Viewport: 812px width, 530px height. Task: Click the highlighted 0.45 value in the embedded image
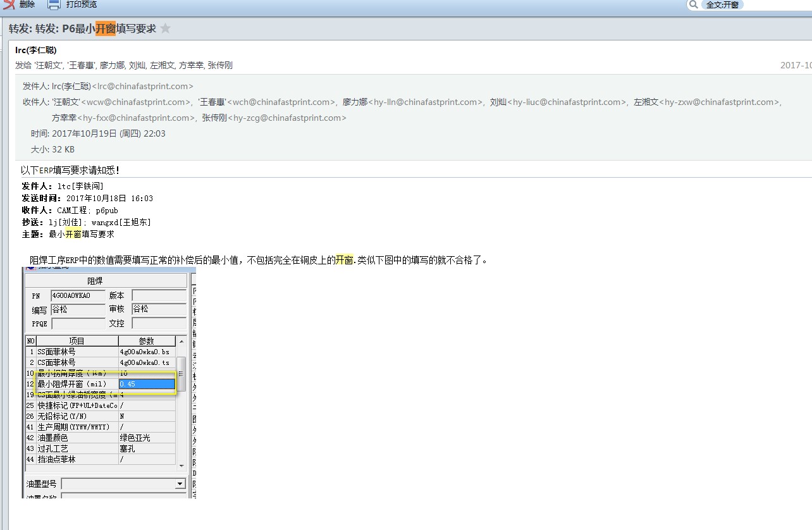pyautogui.click(x=147, y=384)
